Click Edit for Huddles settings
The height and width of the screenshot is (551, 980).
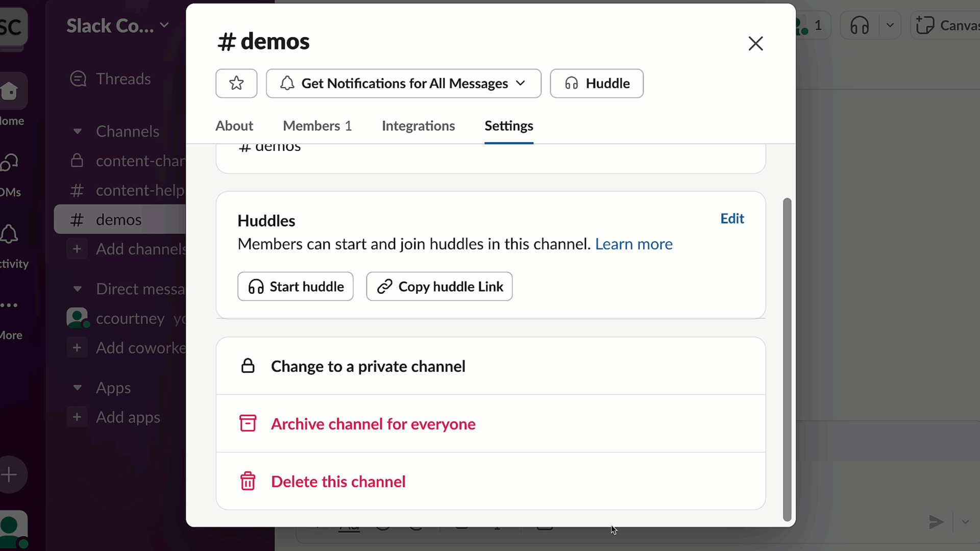pyautogui.click(x=732, y=218)
